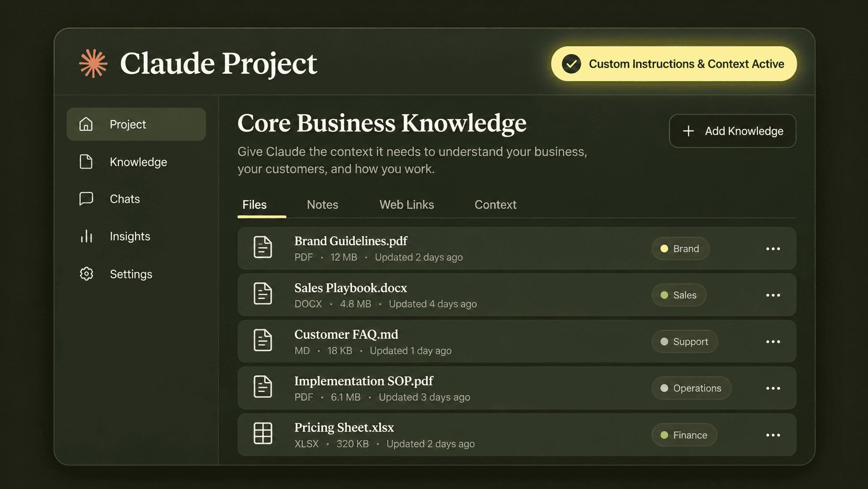Viewport: 868px width, 489px height.
Task: Click the file icon for Sales Playbook.docx
Action: point(263,294)
